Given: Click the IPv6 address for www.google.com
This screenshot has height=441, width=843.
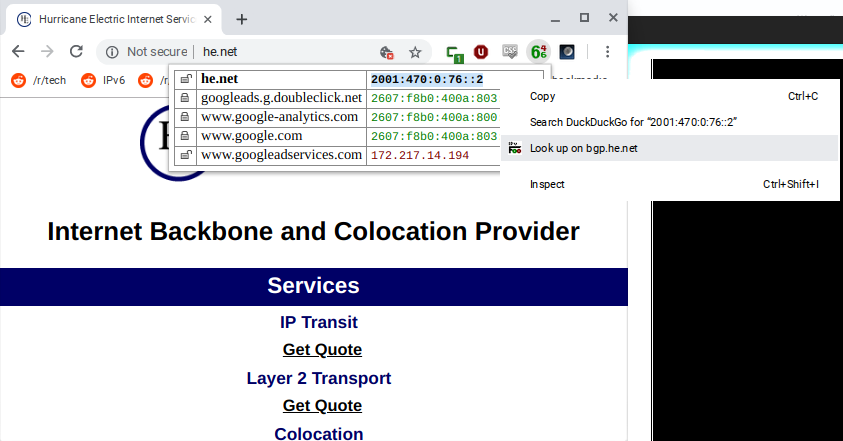Looking at the screenshot, I should [x=434, y=136].
